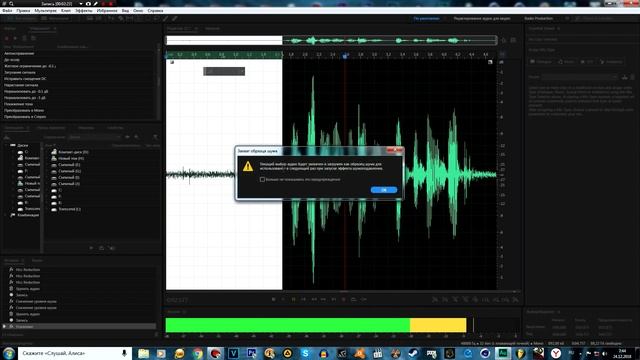The height and width of the screenshot is (360, 640).
Task: Select Преобразовать в Стерео favorite
Action: point(25,117)
